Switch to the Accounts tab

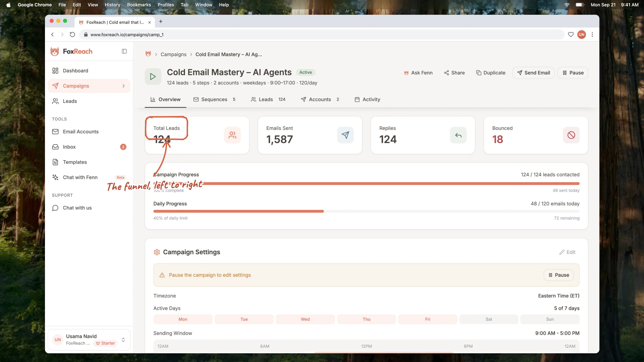(320, 99)
